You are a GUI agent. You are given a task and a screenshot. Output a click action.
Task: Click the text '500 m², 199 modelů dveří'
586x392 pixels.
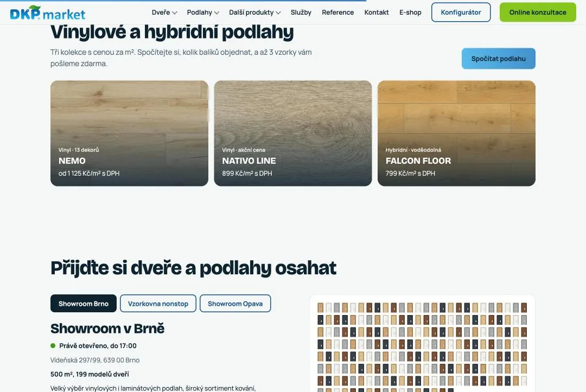[90, 374]
